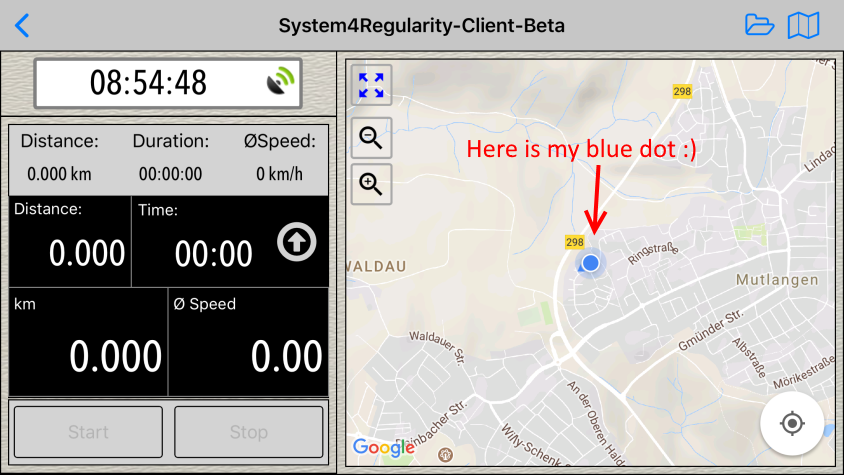Tap the Ø Speed 0.00 panel

click(x=248, y=342)
